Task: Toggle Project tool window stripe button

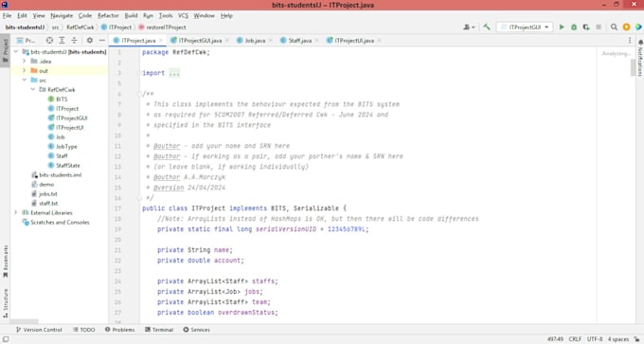Action: [5, 50]
